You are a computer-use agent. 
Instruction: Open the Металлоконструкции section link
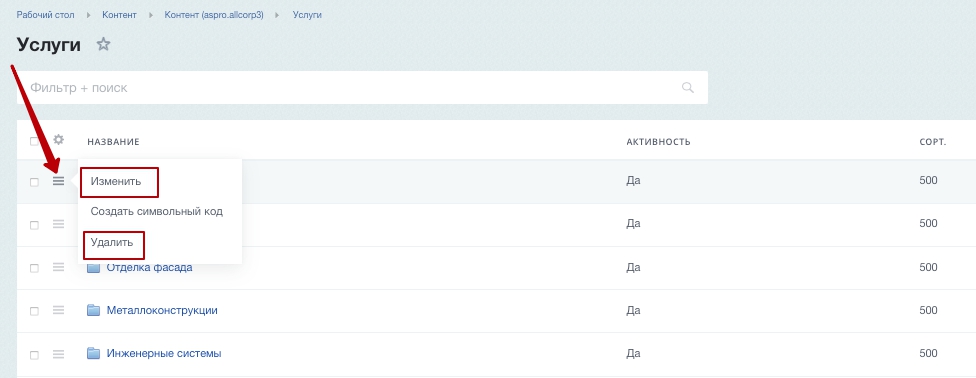coord(162,310)
